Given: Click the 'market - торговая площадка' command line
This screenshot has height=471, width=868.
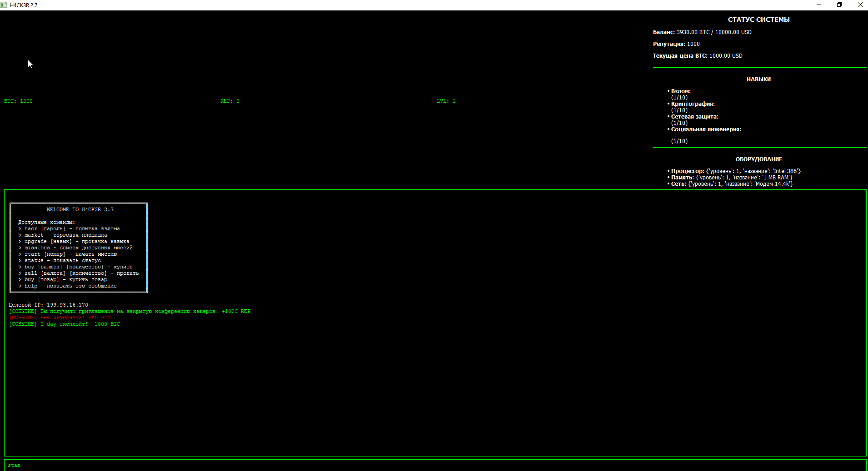Looking at the screenshot, I should 63,235.
